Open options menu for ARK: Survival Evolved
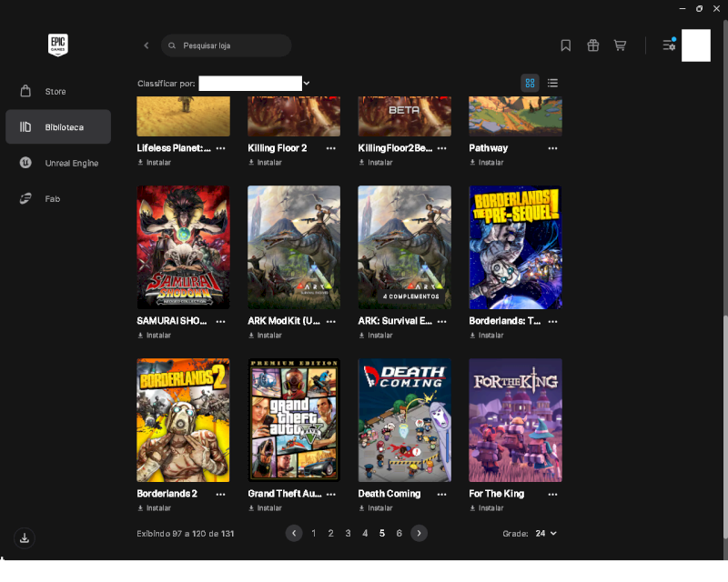728x582 pixels. [442, 321]
